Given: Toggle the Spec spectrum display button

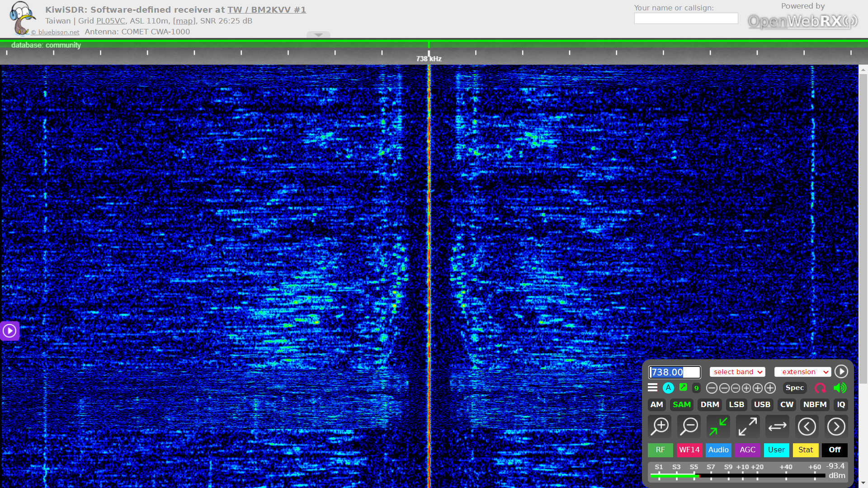Looking at the screenshot, I should click(x=794, y=388).
